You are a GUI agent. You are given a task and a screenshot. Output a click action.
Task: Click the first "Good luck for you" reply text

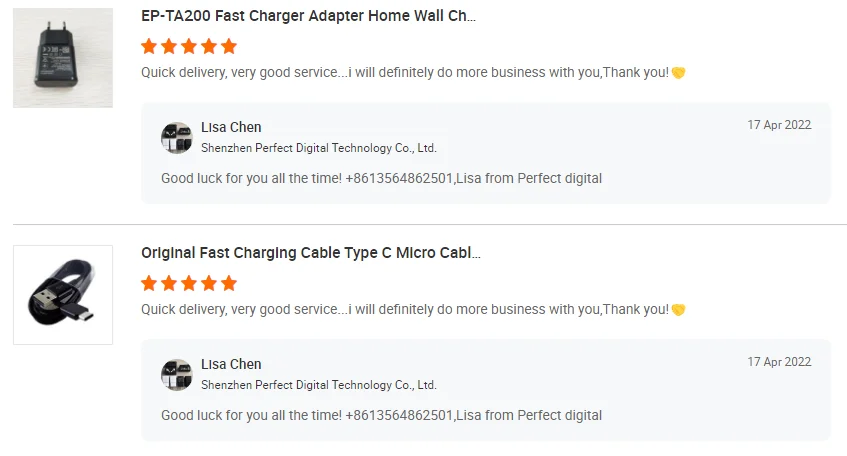tap(381, 179)
